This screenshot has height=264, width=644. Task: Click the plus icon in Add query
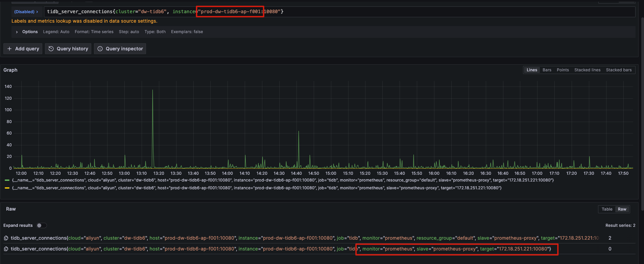coord(9,49)
